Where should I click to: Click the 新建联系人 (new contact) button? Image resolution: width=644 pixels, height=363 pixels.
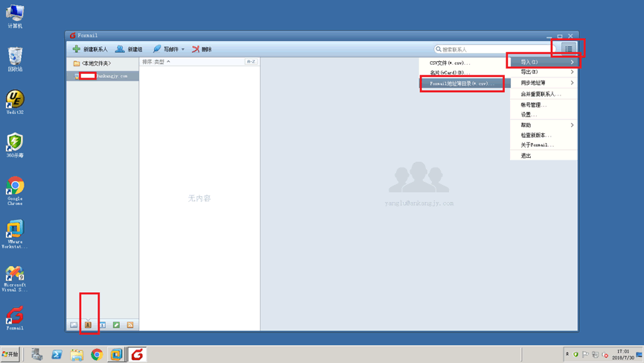[90, 49]
